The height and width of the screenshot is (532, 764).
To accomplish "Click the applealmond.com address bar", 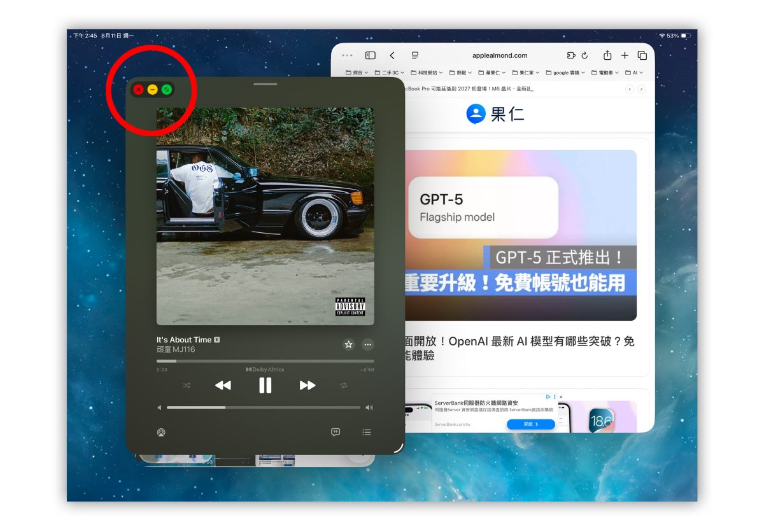I will pyautogui.click(x=500, y=55).
